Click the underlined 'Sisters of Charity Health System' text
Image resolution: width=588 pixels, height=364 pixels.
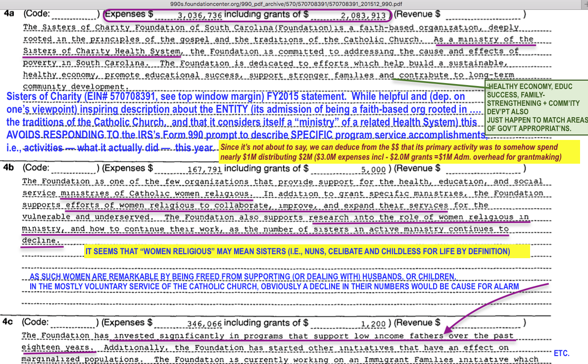coord(102,51)
